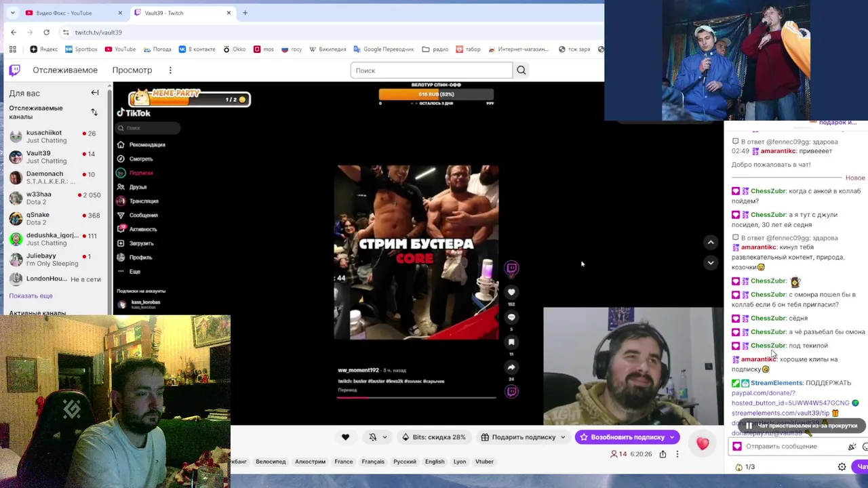Open the Sportbox bookmark
The height and width of the screenshot is (488, 868).
81,49
